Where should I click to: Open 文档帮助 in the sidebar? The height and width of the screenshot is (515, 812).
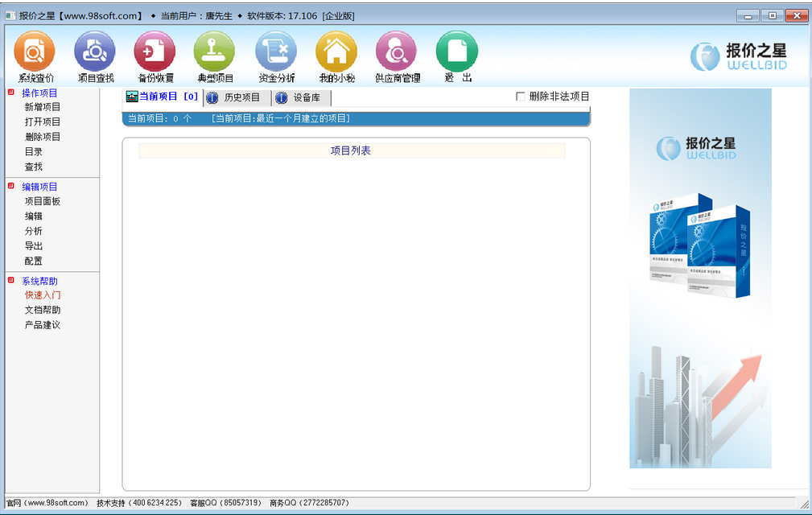coord(43,310)
